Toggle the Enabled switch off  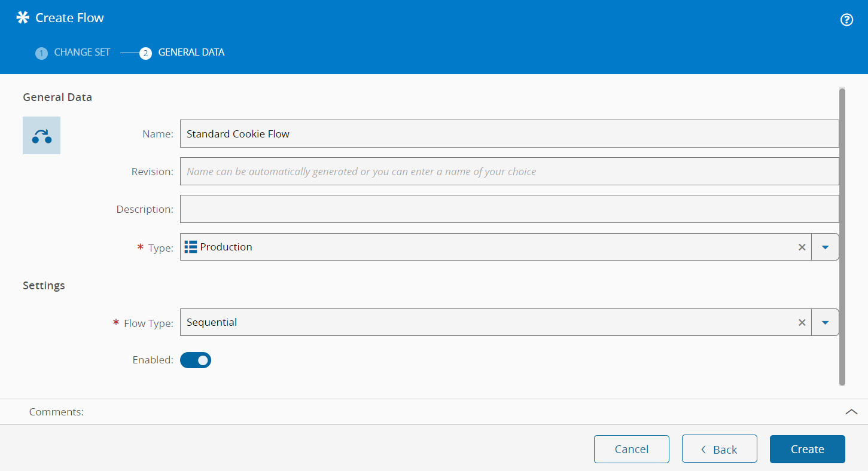click(196, 360)
